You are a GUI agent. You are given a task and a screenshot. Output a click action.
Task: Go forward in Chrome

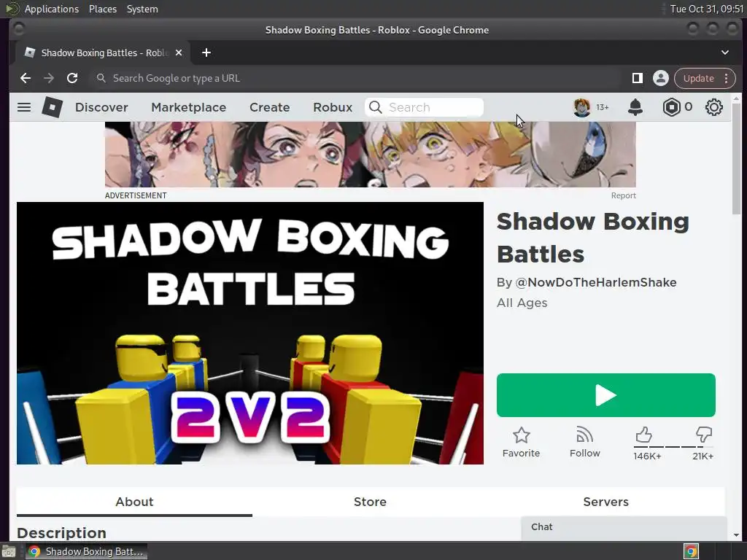tap(49, 78)
